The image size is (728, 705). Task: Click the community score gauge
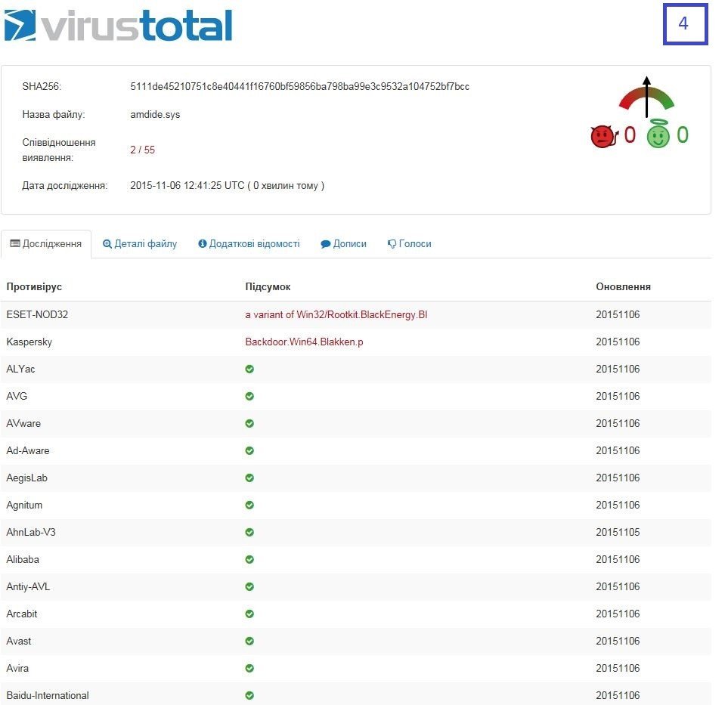pyautogui.click(x=646, y=98)
